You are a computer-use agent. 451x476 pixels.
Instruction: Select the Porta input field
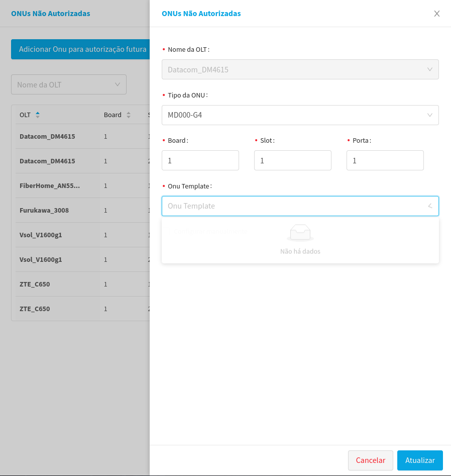point(385,160)
